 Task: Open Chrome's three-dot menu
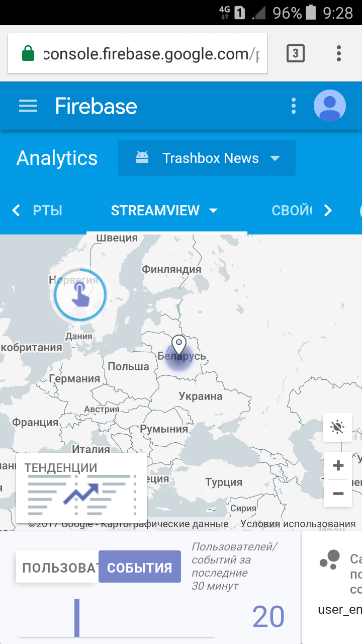[x=339, y=53]
